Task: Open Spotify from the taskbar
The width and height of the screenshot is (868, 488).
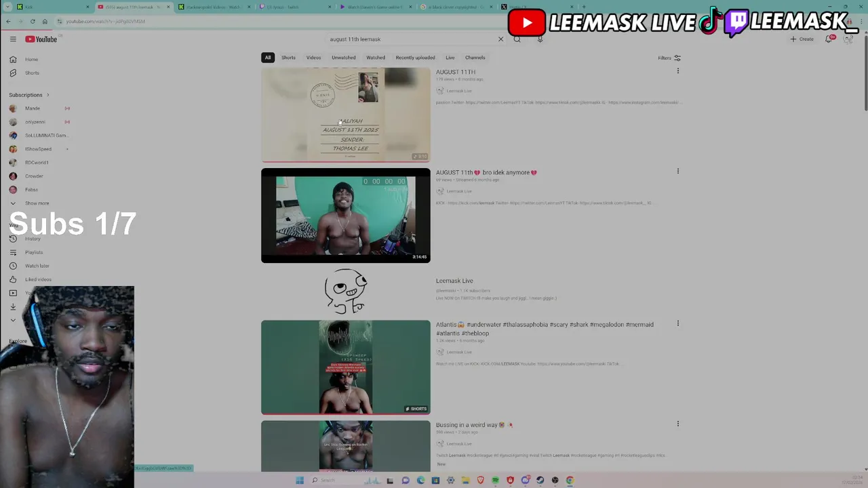Action: point(496,481)
